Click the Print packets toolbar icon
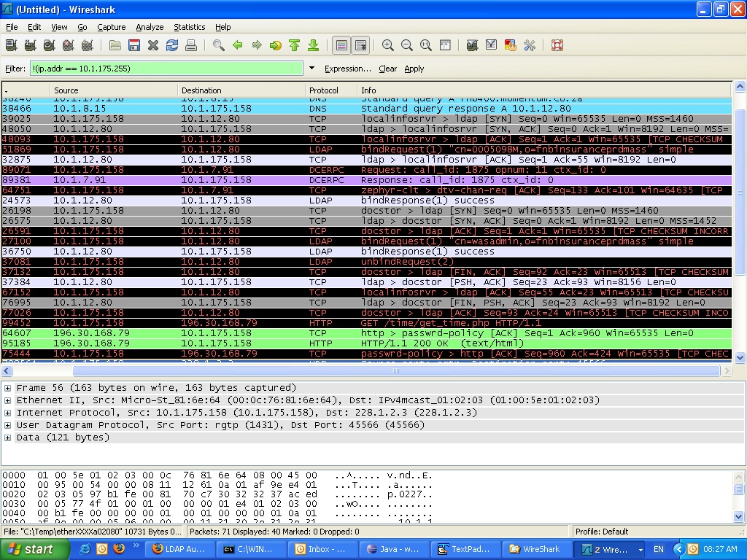Screen dimensions: 747x560 (192, 45)
